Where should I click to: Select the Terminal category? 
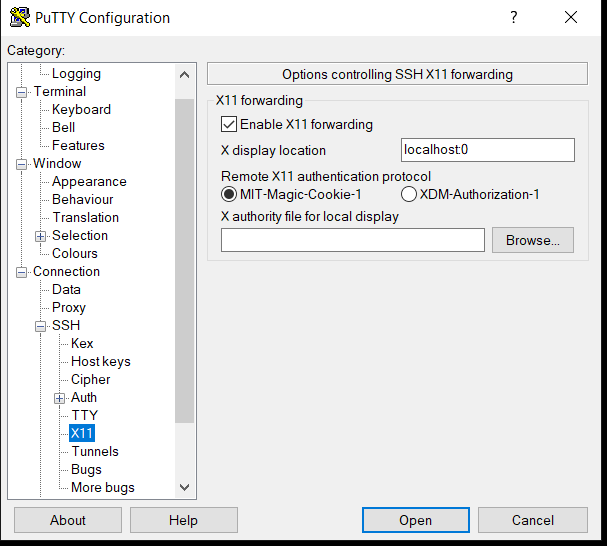pyautogui.click(x=60, y=91)
